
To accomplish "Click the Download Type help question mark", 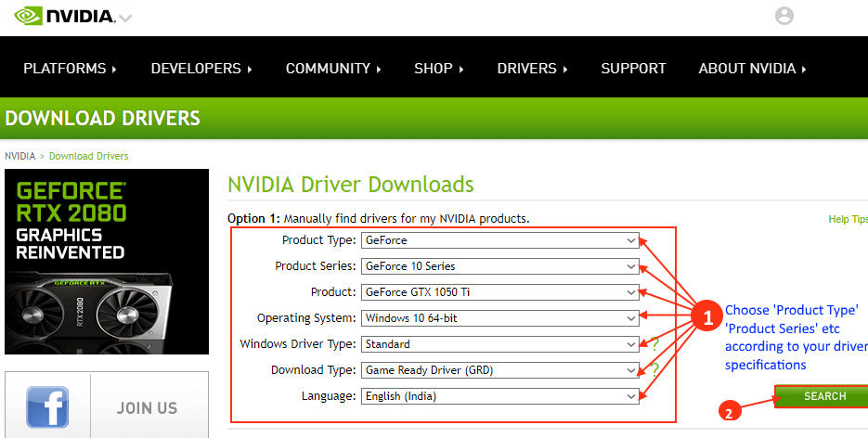I will pyautogui.click(x=654, y=369).
